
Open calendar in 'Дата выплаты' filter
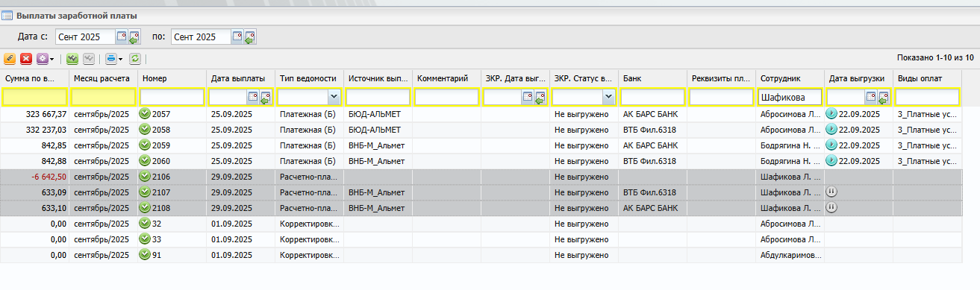[253, 97]
